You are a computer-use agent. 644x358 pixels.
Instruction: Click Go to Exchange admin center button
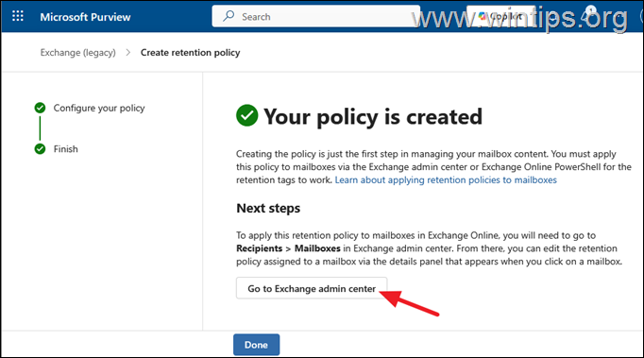click(312, 288)
